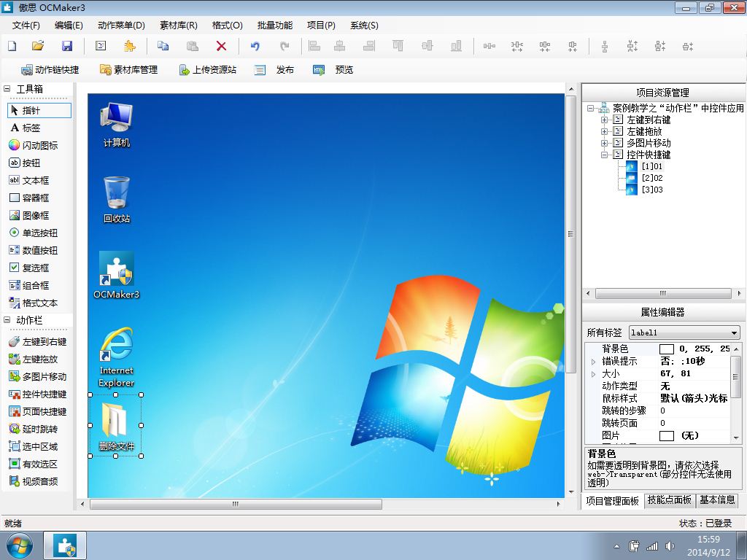This screenshot has width=747, height=560.
Task: Select the 多图片移动 action
Action: click(x=39, y=377)
